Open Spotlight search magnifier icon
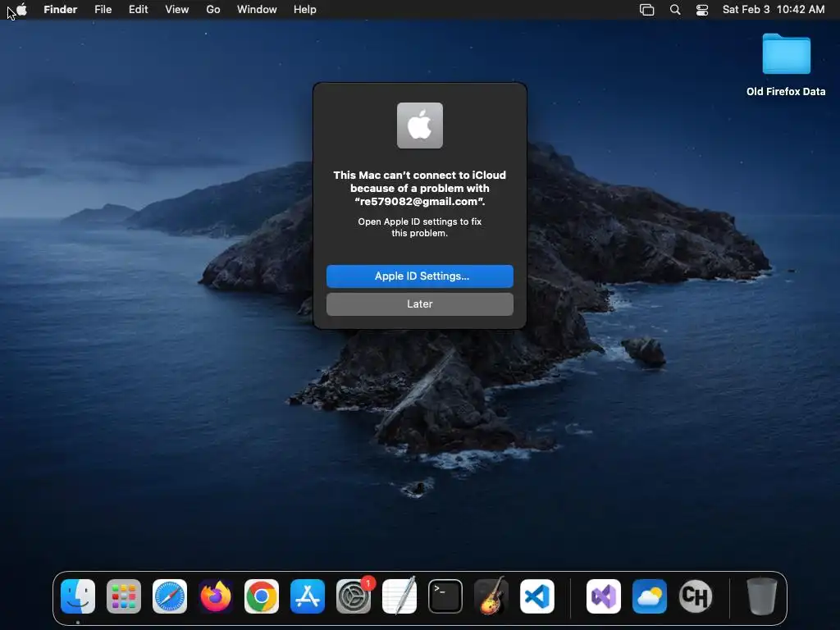This screenshot has height=630, width=840. [x=675, y=10]
